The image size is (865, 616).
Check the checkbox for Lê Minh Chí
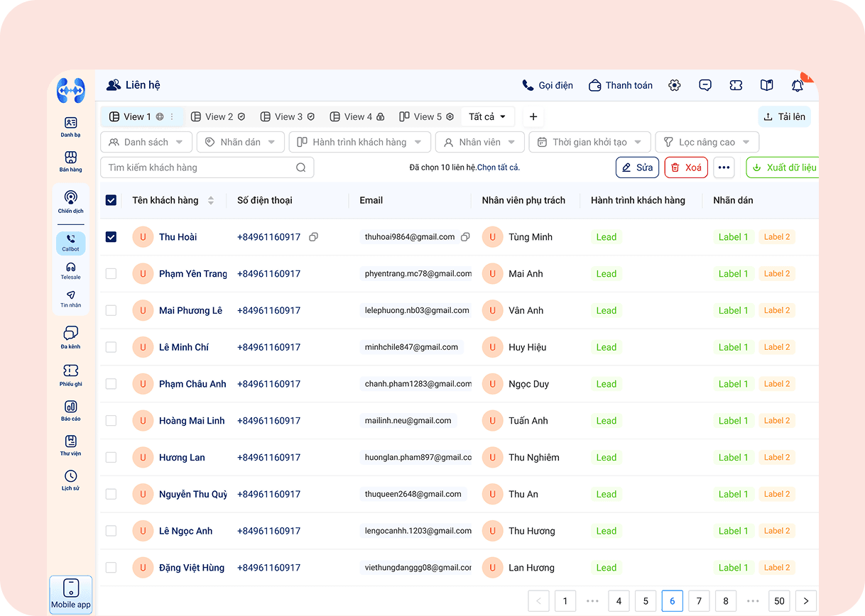111,347
